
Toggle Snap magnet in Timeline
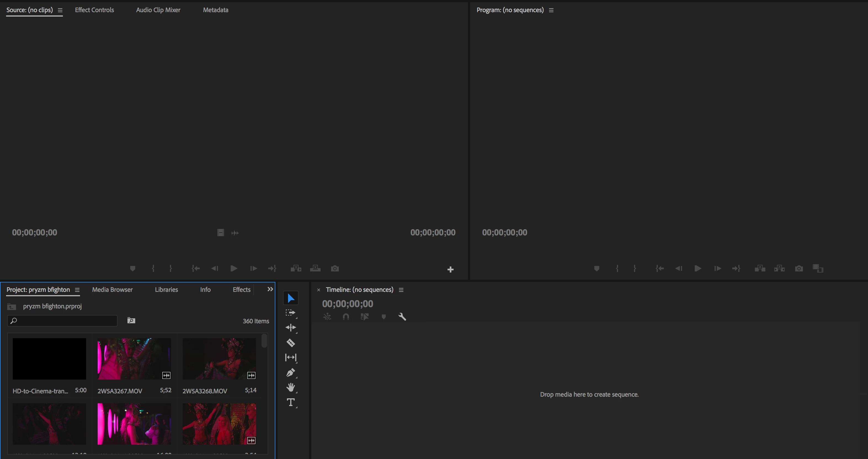click(346, 317)
